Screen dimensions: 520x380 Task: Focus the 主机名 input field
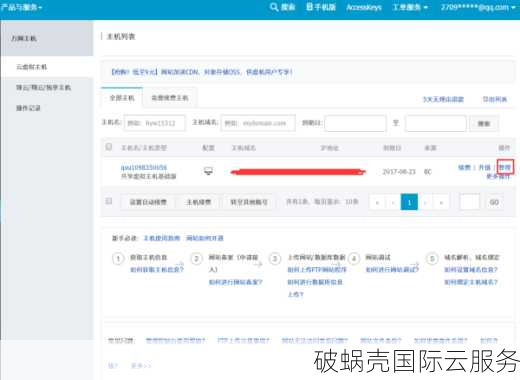(x=154, y=123)
